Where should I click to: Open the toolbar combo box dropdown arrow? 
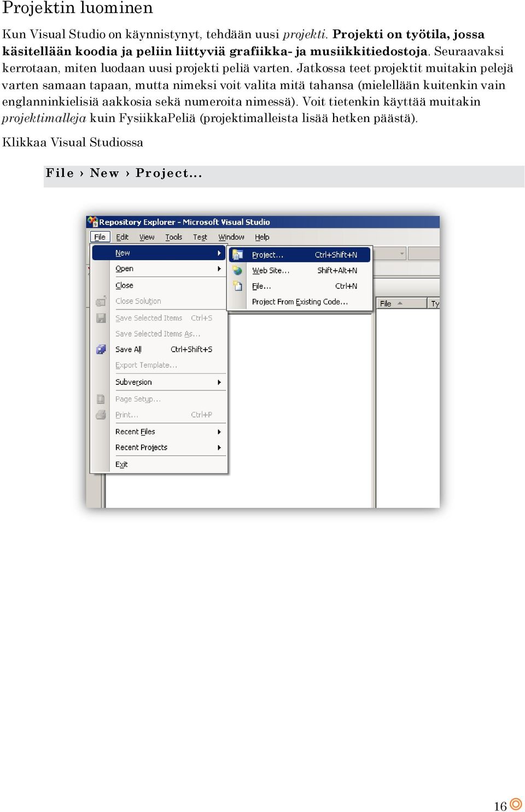point(402,254)
